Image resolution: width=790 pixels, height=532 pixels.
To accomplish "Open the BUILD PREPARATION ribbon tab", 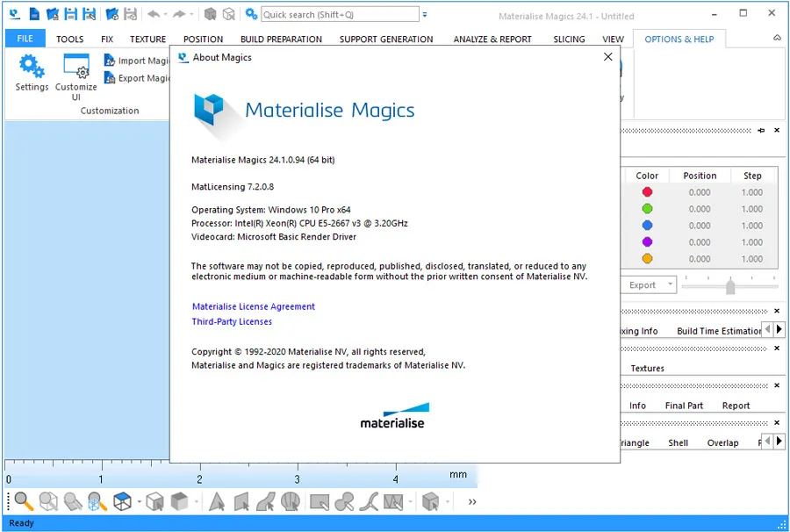I will pyautogui.click(x=281, y=40).
